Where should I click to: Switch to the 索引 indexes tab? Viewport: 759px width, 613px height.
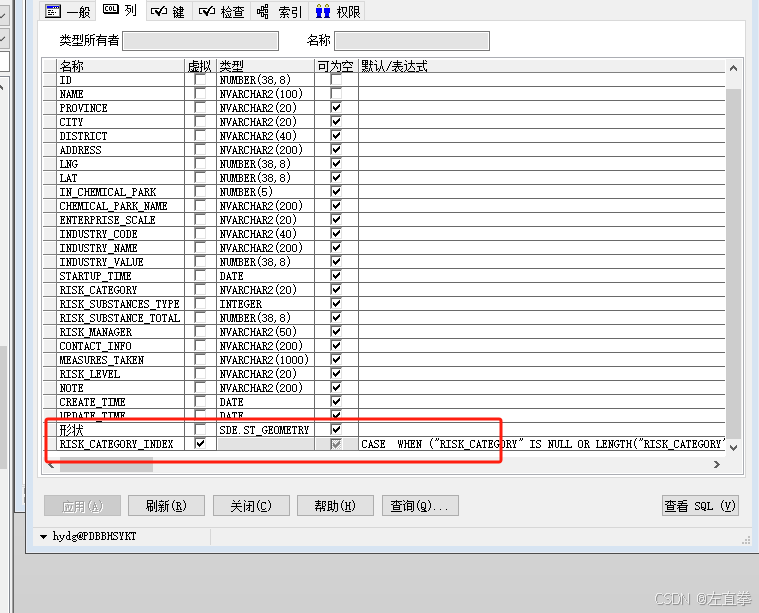point(279,11)
